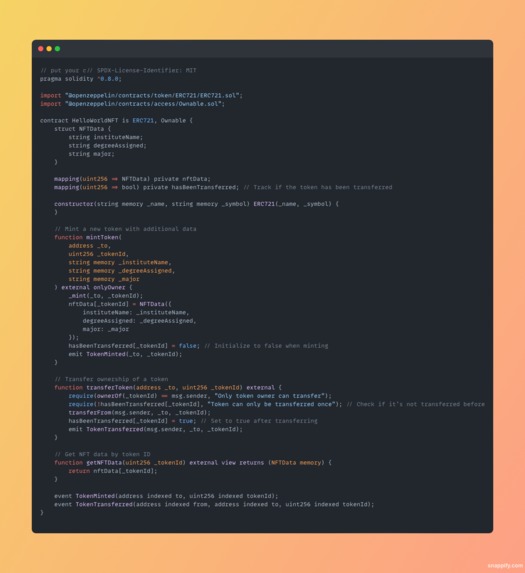
Task: Click the red close dot in title bar
Action: (41, 49)
